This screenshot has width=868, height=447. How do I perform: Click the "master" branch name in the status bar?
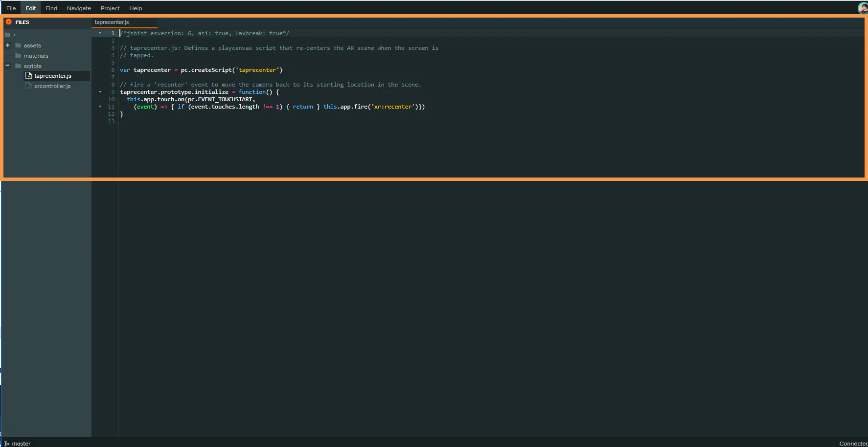(21, 444)
